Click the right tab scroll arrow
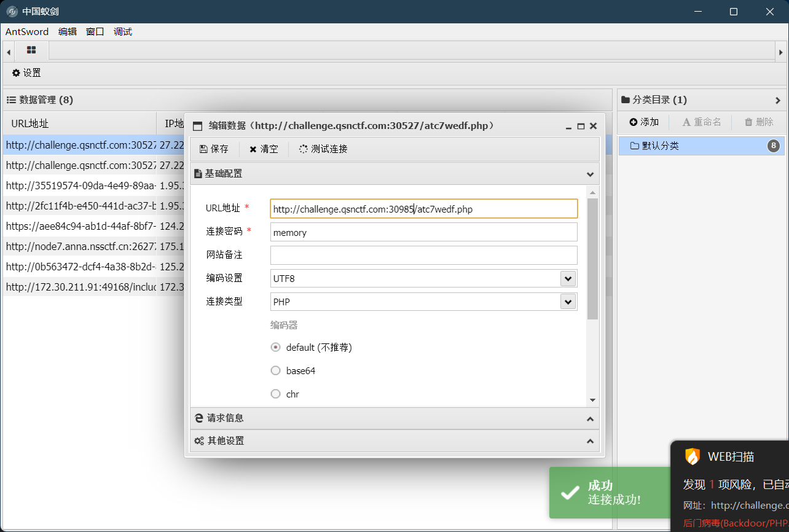789x532 pixels. click(x=780, y=52)
